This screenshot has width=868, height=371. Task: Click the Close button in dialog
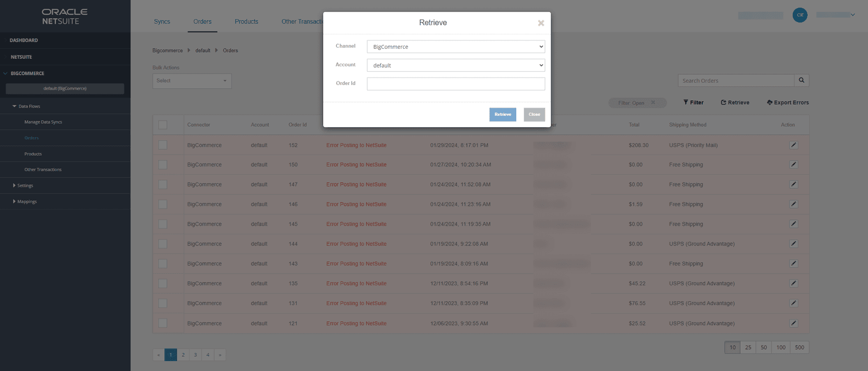pos(534,114)
